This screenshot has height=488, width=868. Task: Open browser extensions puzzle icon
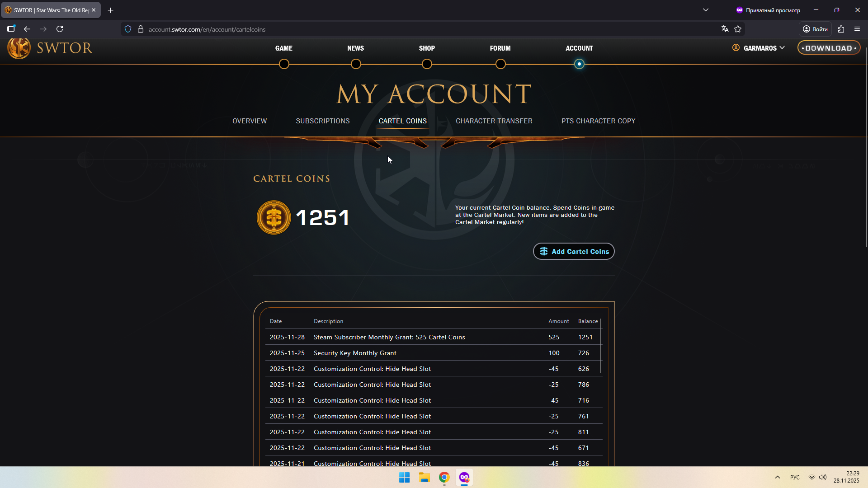(x=841, y=29)
